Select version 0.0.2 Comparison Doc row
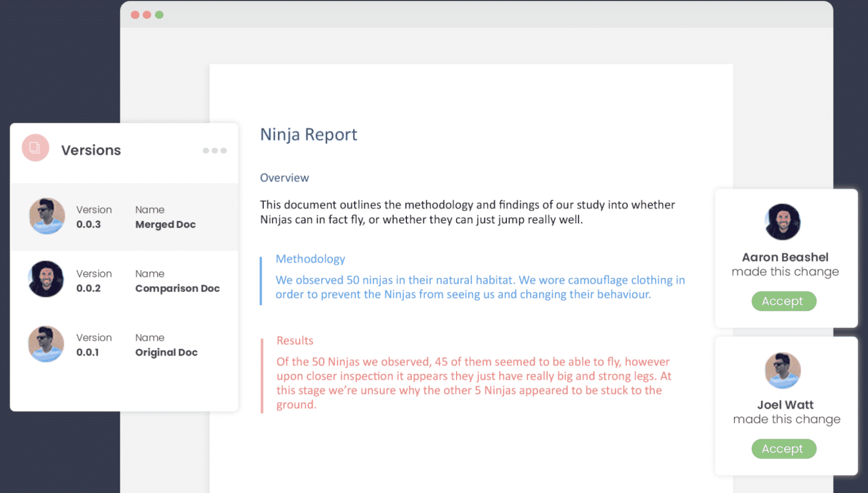 [124, 281]
